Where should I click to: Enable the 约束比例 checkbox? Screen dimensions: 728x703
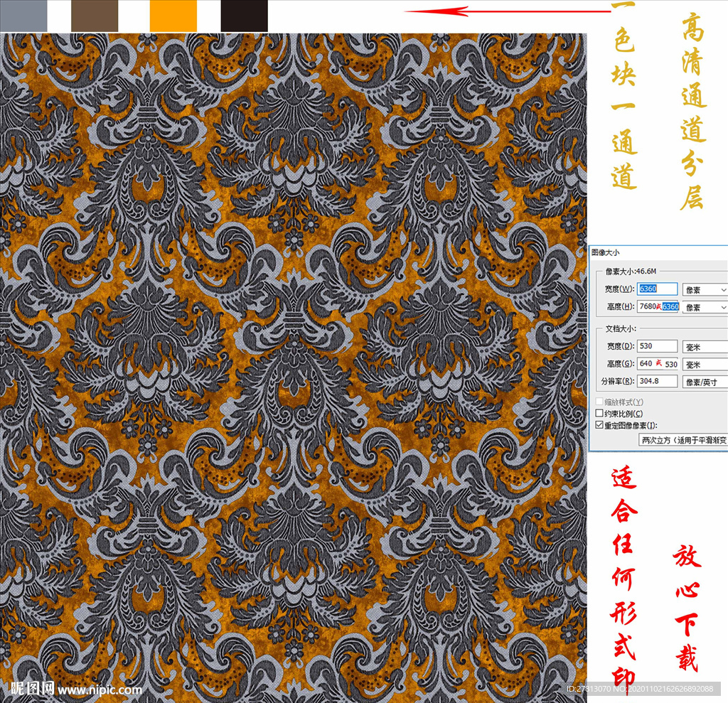[599, 413]
